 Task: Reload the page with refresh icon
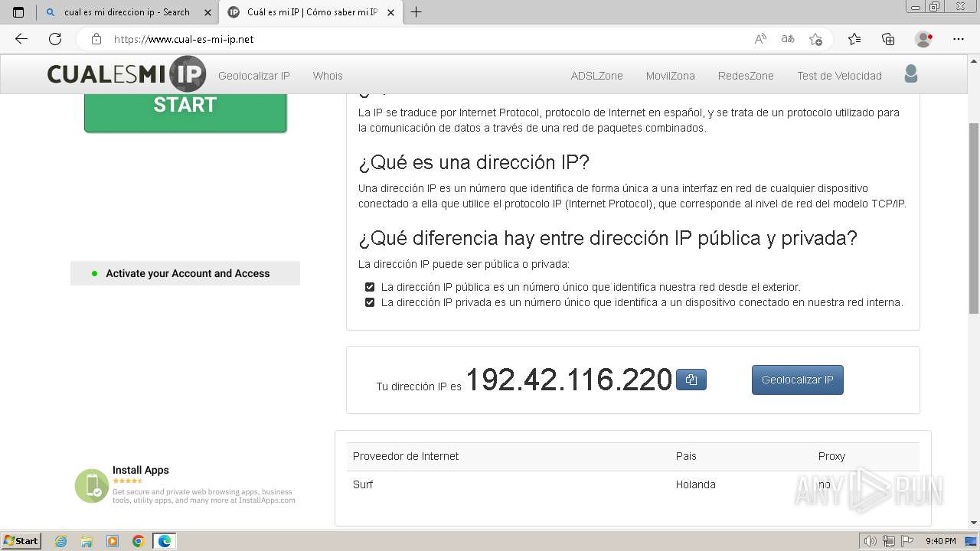pos(55,39)
